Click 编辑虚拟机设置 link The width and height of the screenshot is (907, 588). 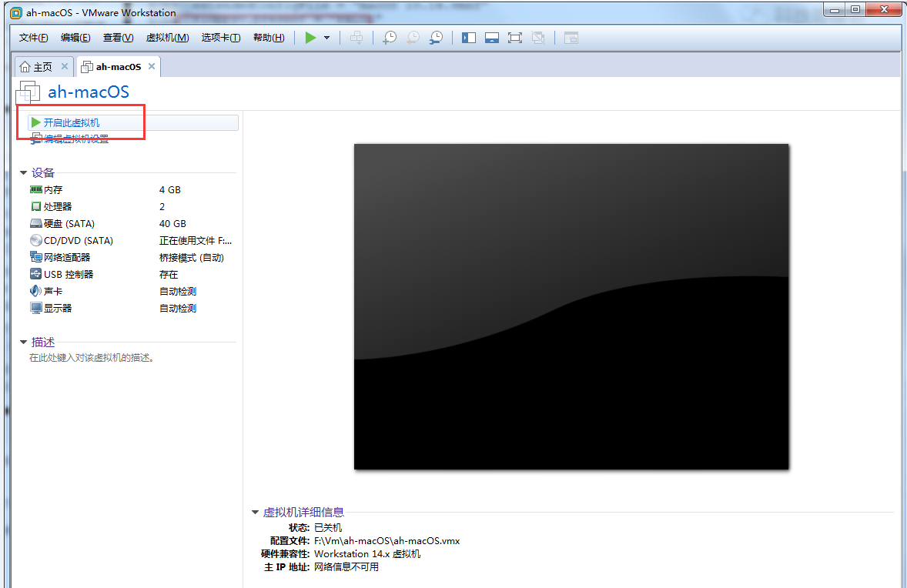coord(75,139)
